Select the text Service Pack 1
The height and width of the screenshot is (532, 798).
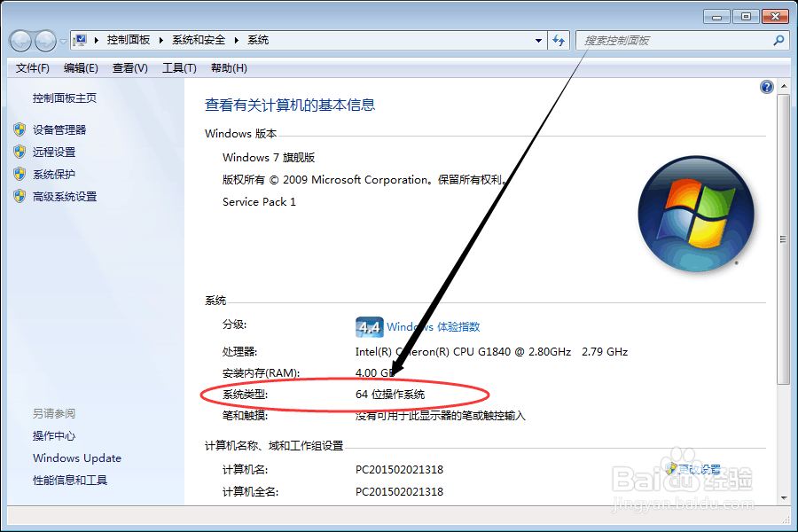259,201
